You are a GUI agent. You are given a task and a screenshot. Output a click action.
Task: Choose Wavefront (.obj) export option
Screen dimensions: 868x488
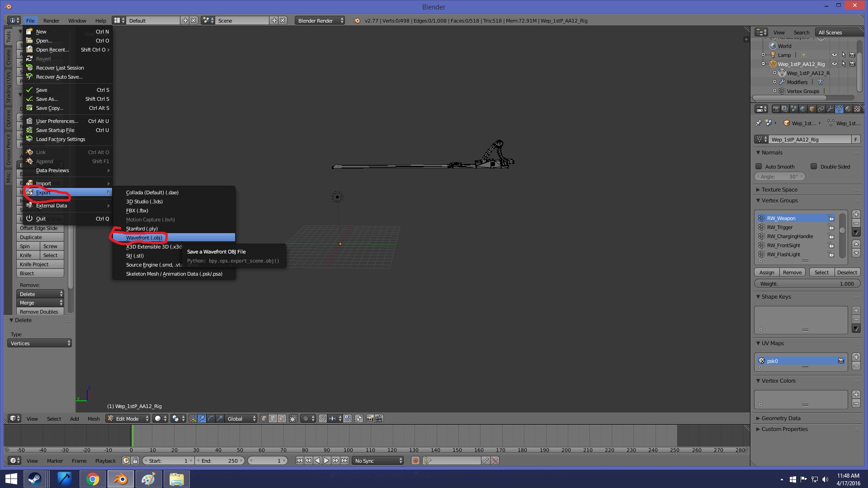(145, 238)
